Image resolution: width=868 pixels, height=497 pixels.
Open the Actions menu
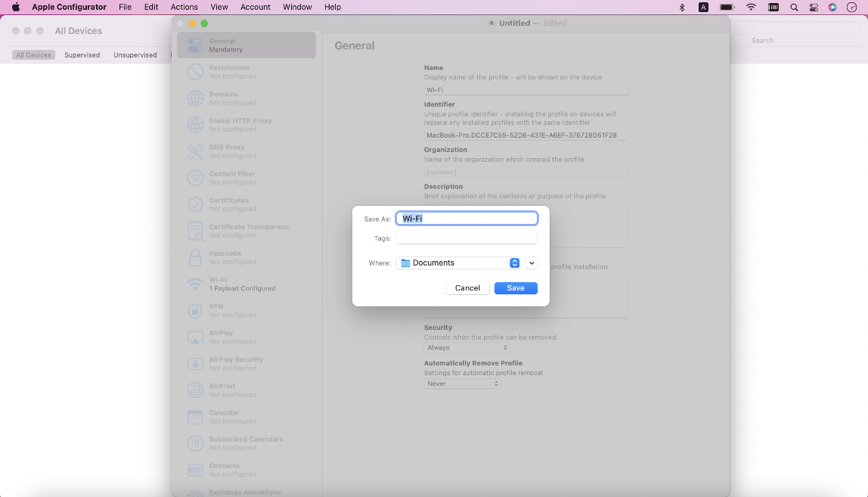(x=184, y=8)
